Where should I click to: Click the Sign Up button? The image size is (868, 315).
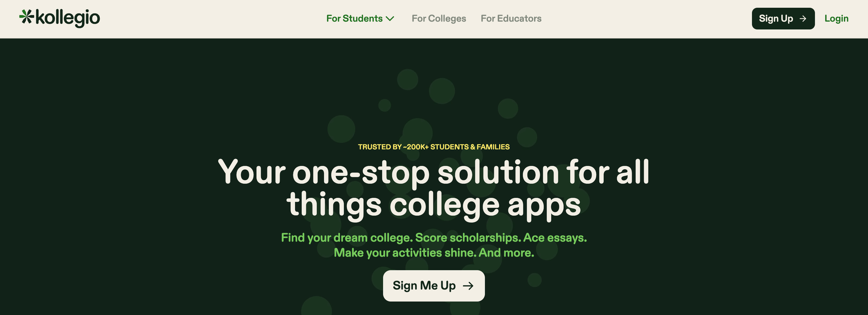[783, 19]
